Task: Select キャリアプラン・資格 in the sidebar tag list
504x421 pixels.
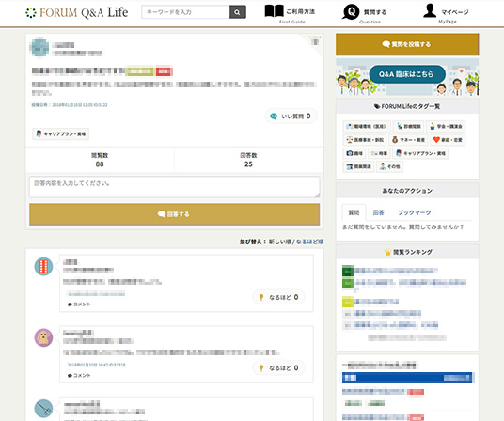Action: [x=420, y=153]
